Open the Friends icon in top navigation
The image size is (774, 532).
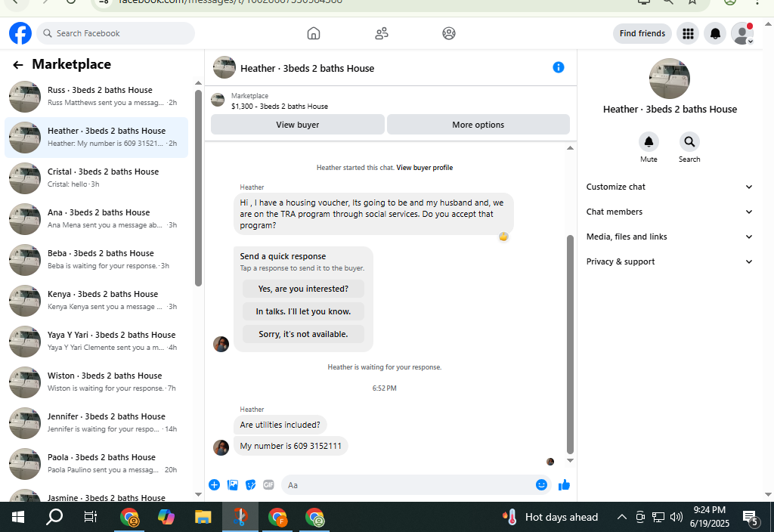click(x=382, y=33)
